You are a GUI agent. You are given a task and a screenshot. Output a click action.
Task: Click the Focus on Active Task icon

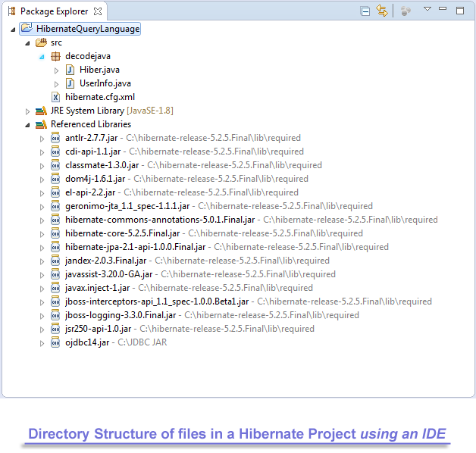click(406, 11)
